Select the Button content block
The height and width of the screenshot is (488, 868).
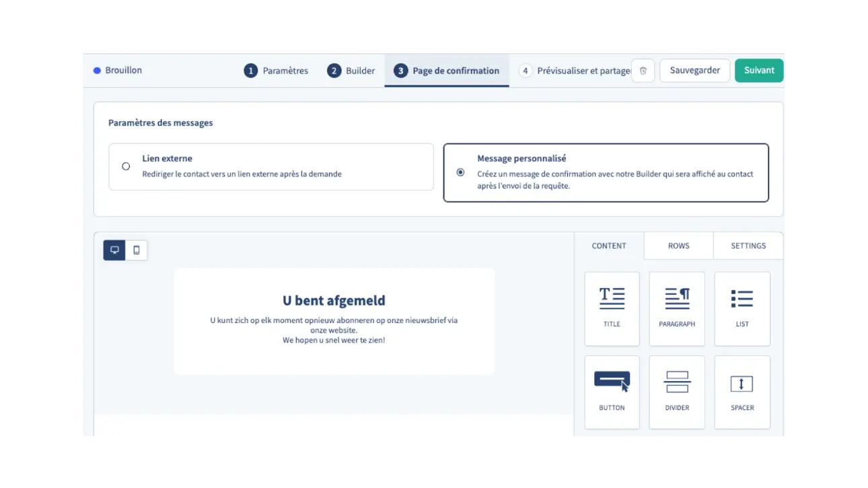[612, 392]
